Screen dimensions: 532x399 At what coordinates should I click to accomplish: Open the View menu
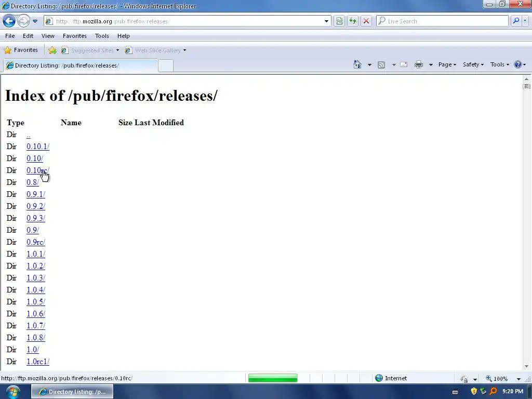tap(48, 36)
